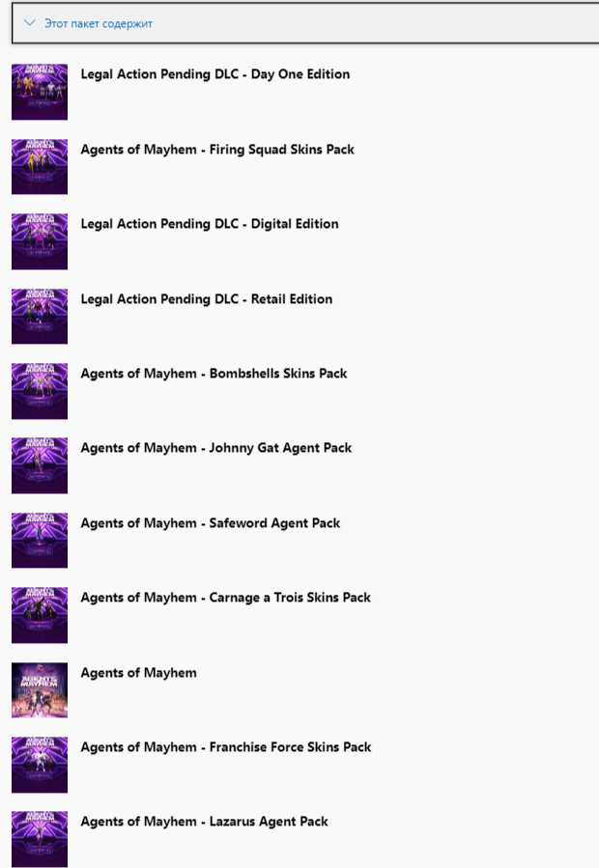Open Franchise Force Skins Pack thumbnail
This screenshot has width=599, height=868.
[x=40, y=765]
